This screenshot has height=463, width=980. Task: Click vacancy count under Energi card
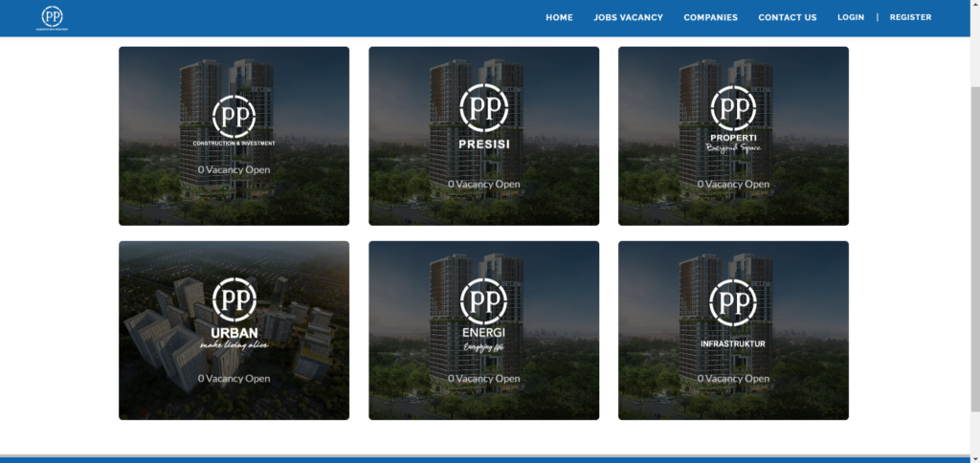[483, 379]
